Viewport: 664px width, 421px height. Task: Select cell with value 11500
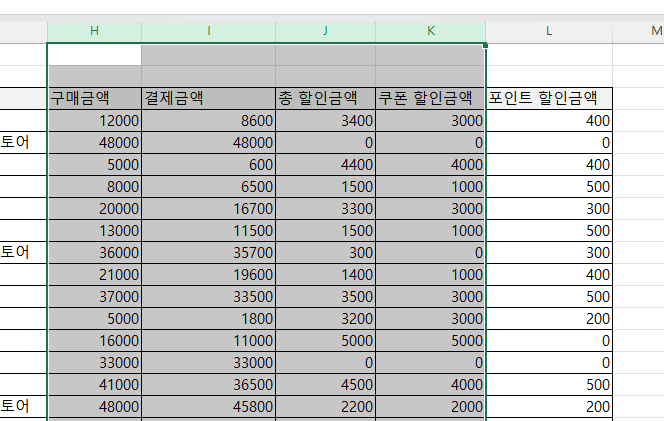208,231
